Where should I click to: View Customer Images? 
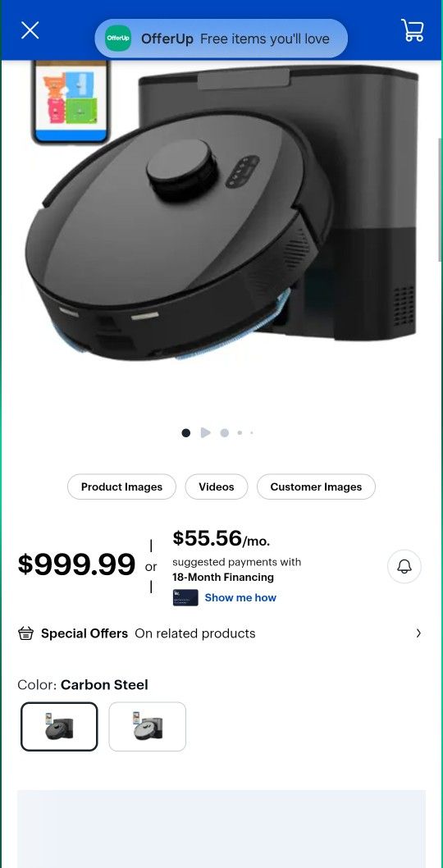(x=316, y=487)
